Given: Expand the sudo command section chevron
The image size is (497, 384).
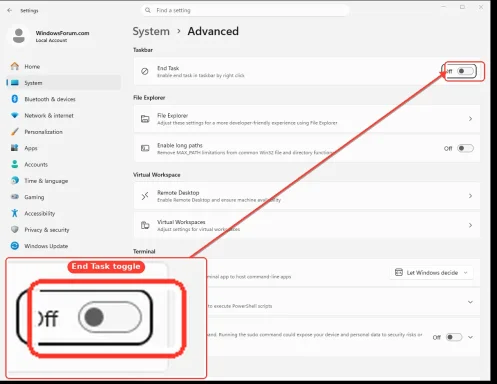Looking at the screenshot, I should (470, 337).
